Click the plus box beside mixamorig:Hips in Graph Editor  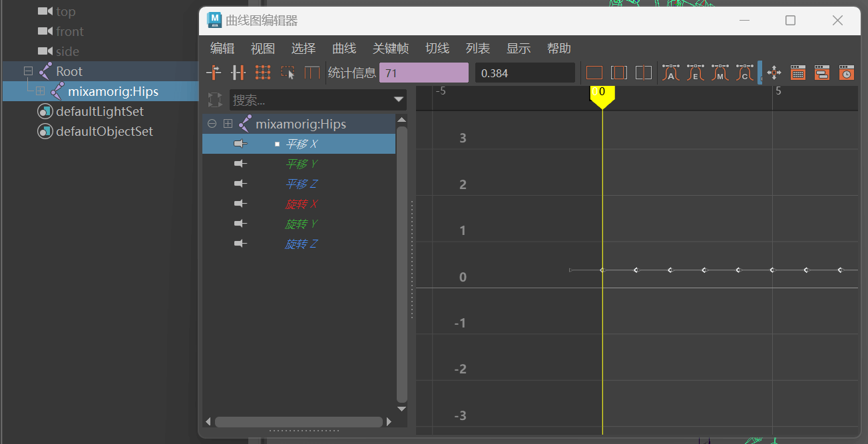[228, 124]
